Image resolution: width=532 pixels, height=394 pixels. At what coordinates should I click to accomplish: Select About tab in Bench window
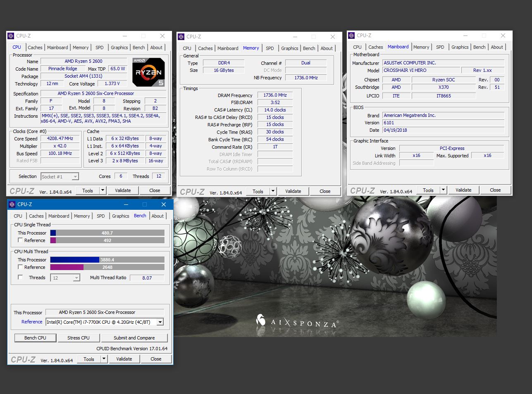[157, 216]
